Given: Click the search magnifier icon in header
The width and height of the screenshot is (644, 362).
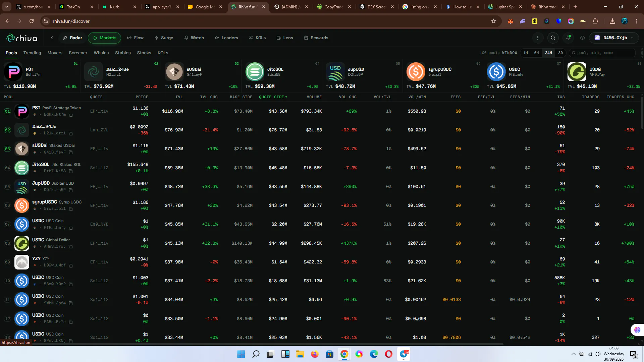Looking at the screenshot, I should [553, 38].
